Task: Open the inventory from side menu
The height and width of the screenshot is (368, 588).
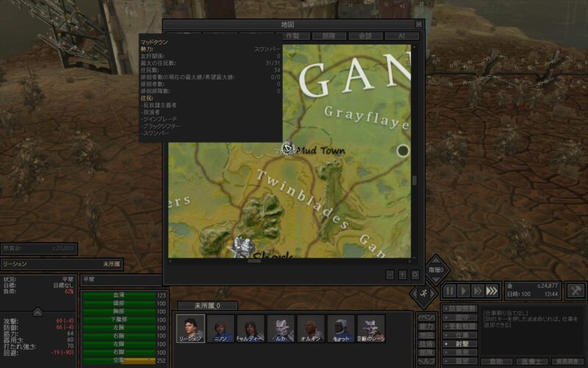Action: tap(426, 318)
